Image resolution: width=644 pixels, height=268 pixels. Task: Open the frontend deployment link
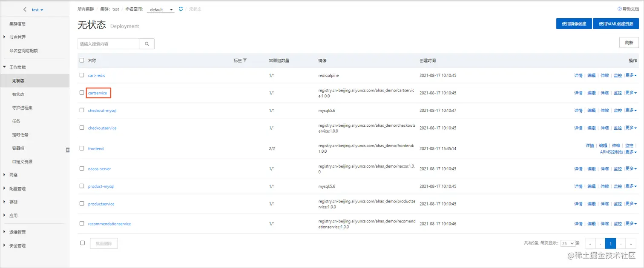(x=96, y=148)
